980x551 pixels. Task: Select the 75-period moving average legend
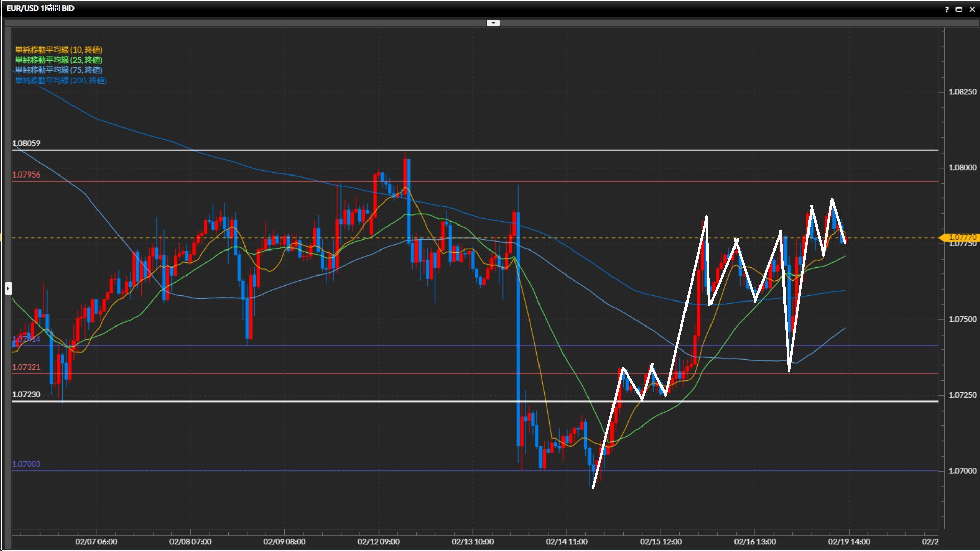[58, 70]
